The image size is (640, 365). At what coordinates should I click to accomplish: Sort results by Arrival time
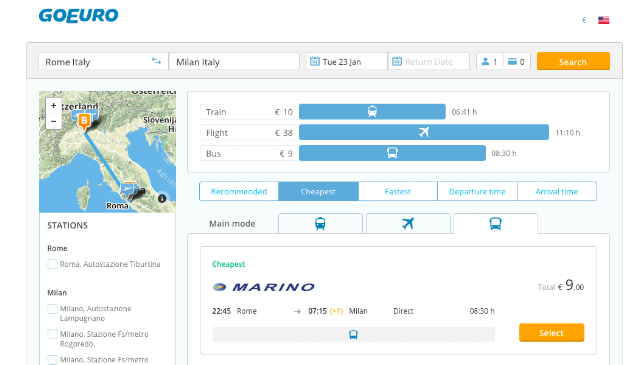[557, 191]
